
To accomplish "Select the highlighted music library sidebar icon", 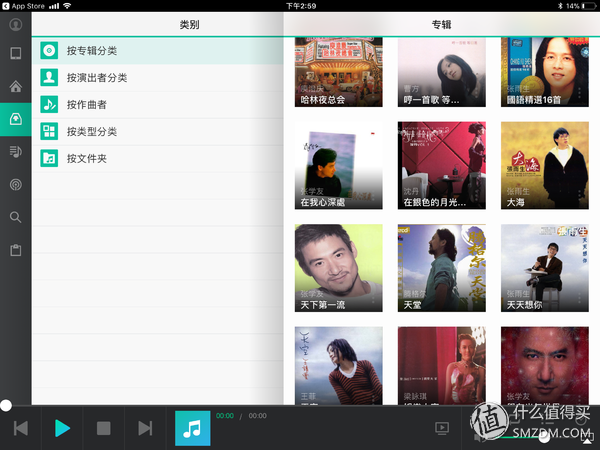I will click(x=16, y=119).
